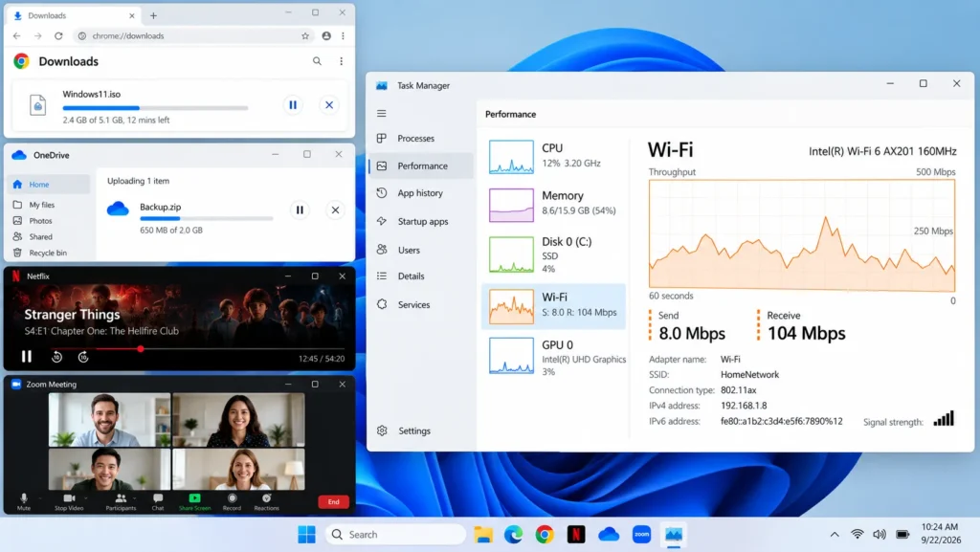Select Wi-Fi item in performance list

coord(554,306)
